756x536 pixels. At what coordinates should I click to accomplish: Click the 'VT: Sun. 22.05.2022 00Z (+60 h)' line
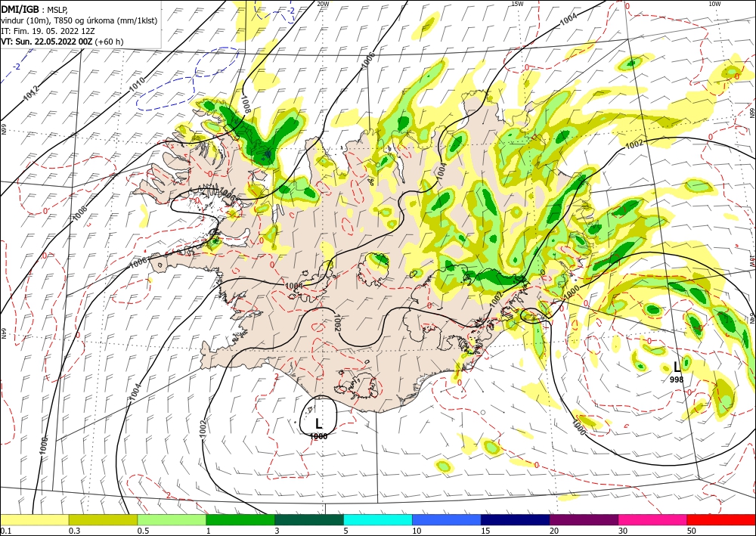pyautogui.click(x=62, y=42)
